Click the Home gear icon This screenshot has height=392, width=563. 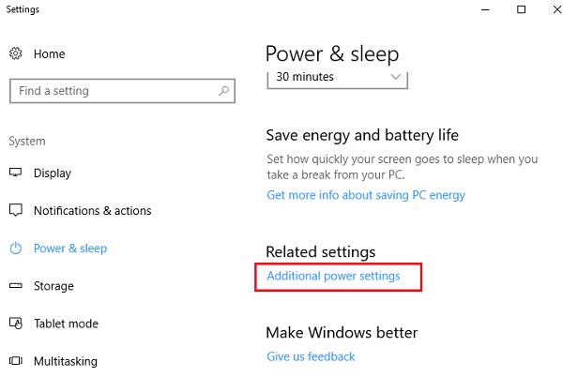[x=16, y=54]
